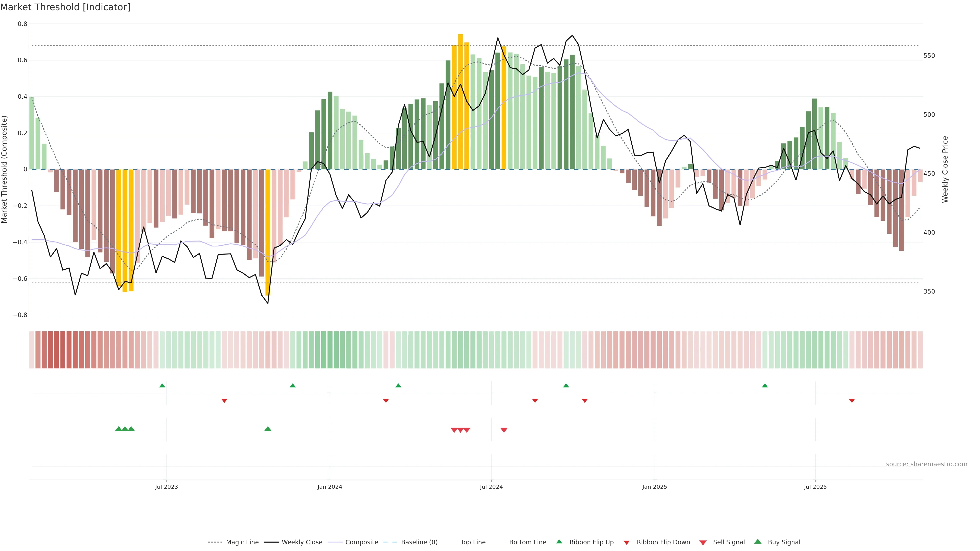This screenshot has width=980, height=551.
Task: Click the Jul 2025 x-axis label
Action: [x=815, y=487]
